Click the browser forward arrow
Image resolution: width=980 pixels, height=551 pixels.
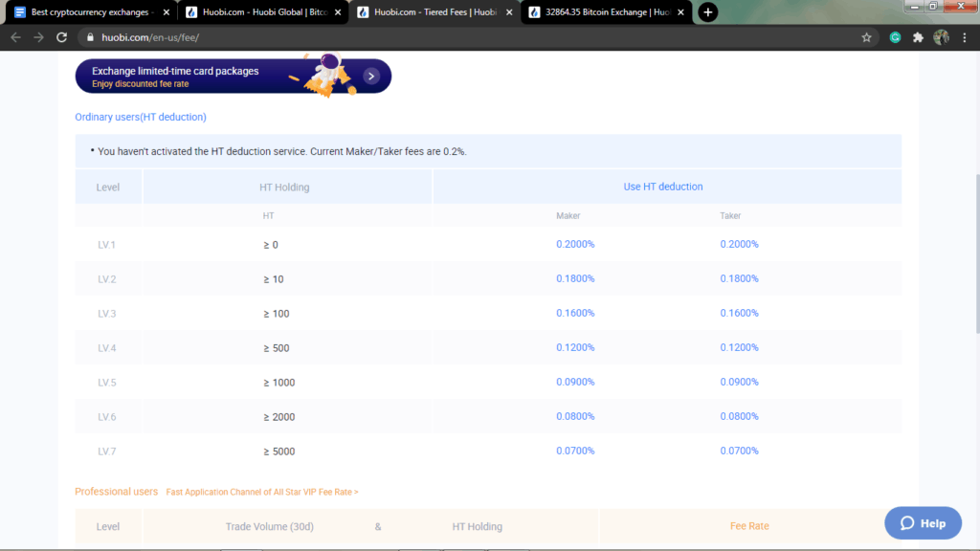38,37
